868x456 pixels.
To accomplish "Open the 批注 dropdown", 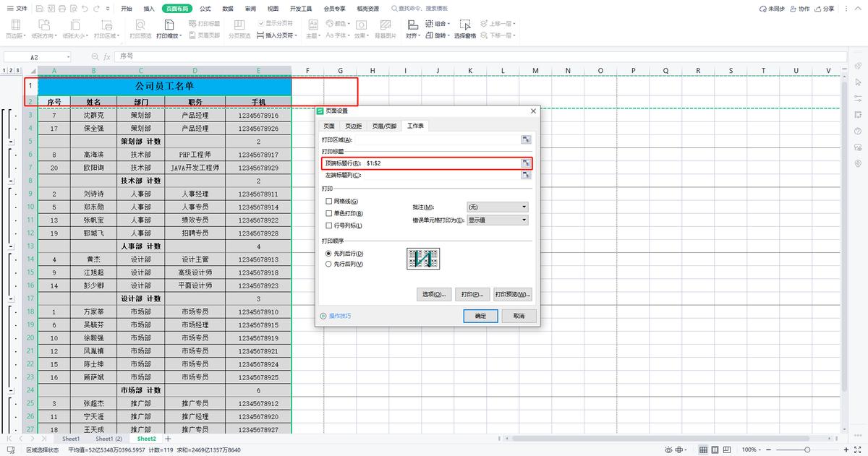I will pyautogui.click(x=498, y=207).
